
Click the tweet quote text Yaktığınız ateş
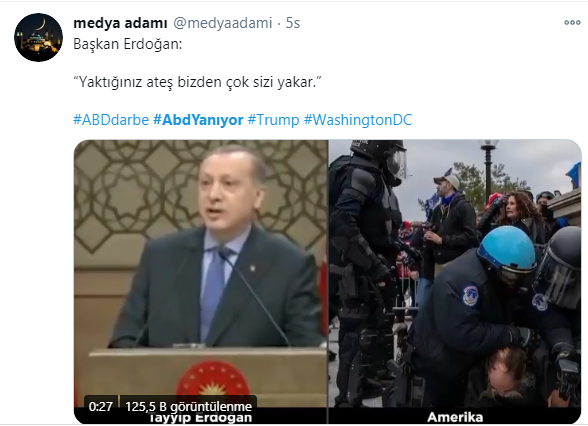[x=197, y=82]
